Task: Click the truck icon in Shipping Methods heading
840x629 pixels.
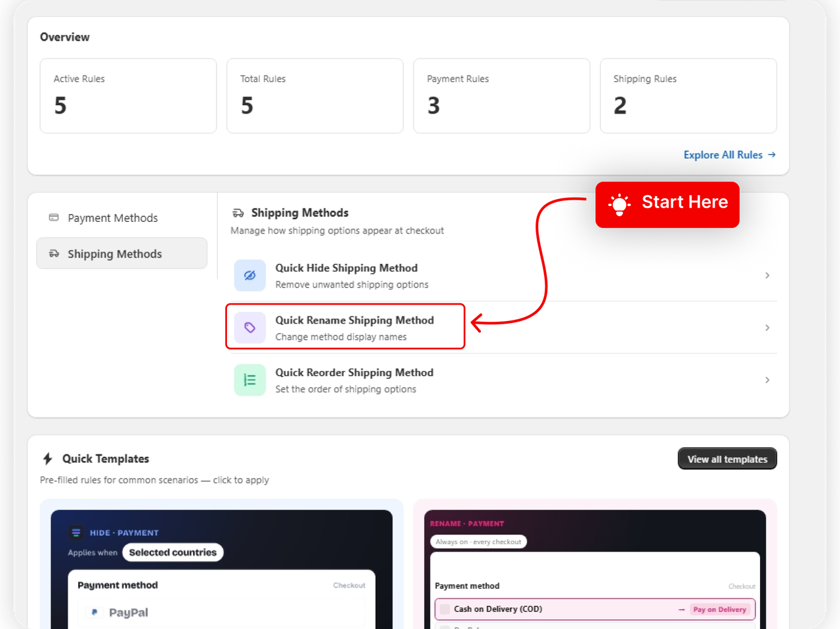Action: click(238, 213)
